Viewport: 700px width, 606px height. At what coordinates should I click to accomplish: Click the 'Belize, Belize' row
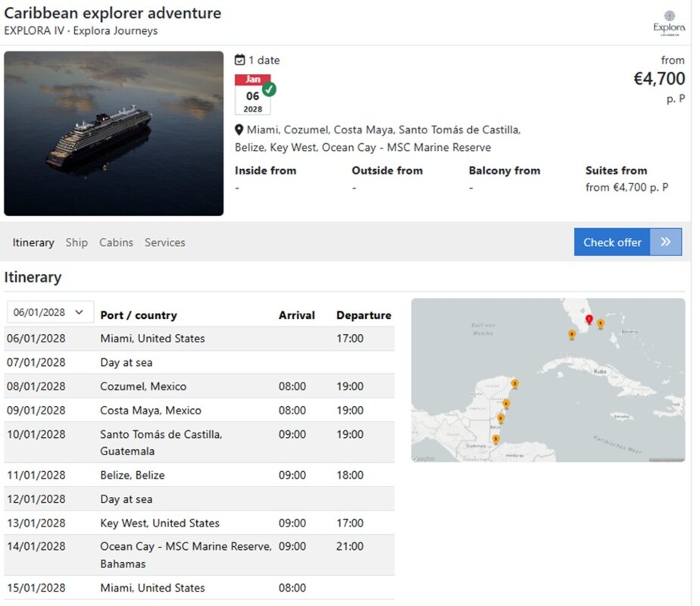pos(199,475)
